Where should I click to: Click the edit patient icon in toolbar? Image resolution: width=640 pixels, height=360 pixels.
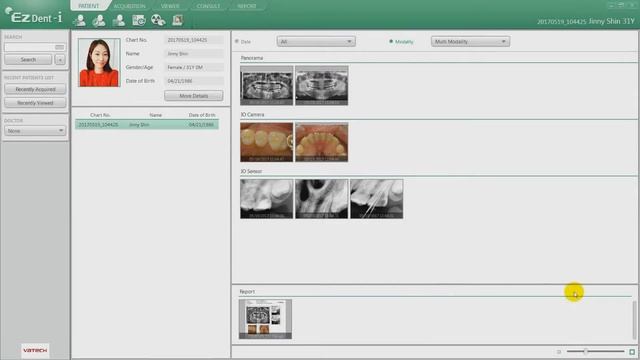[x=99, y=20]
